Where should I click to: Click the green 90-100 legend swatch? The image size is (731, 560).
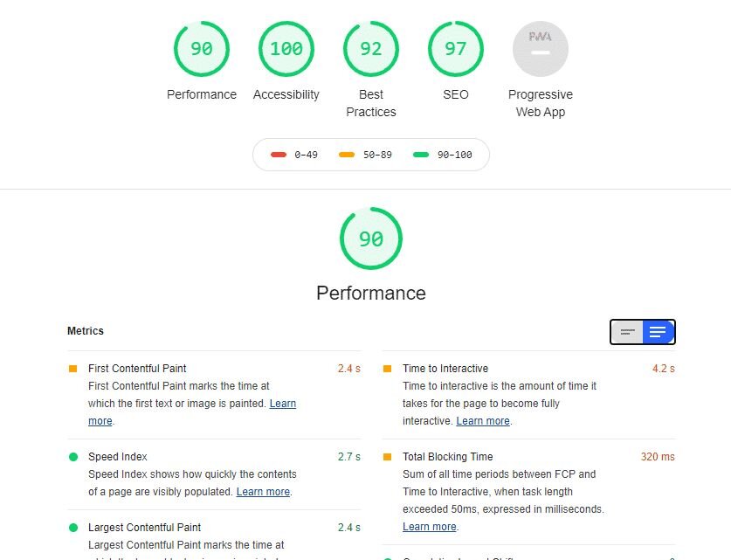pos(421,155)
